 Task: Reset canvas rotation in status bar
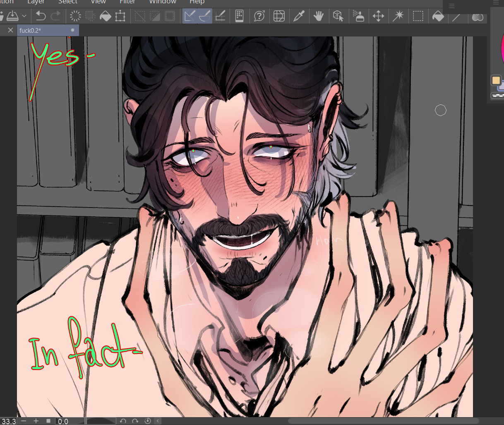click(148, 421)
